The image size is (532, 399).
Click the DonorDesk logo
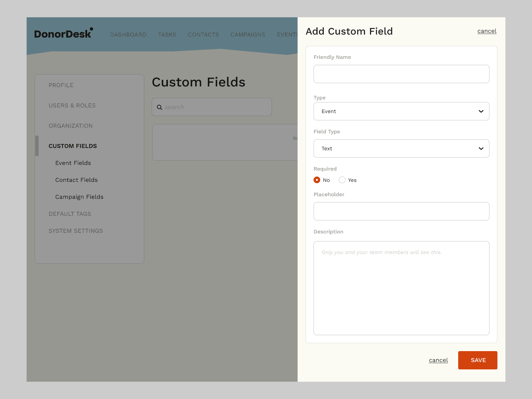click(x=64, y=33)
